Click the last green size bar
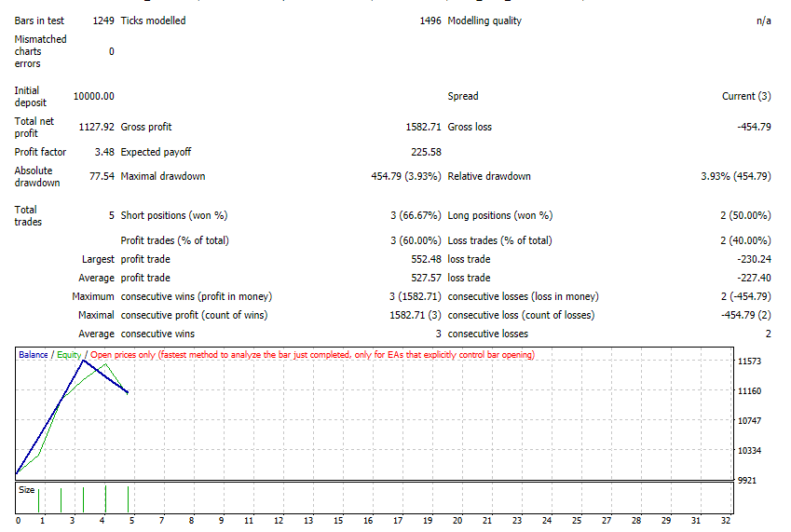The width and height of the screenshot is (791, 532). 129,499
